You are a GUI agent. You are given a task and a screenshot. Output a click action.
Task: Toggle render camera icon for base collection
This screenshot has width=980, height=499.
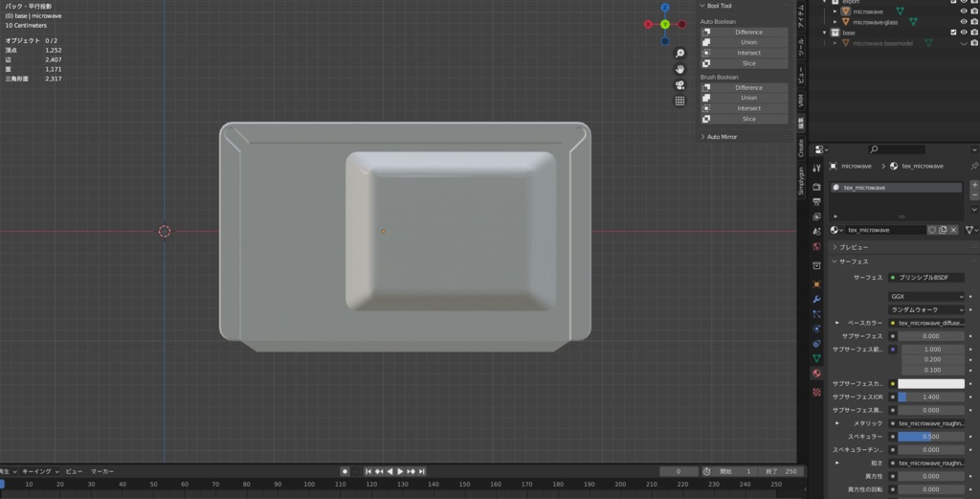coord(973,33)
